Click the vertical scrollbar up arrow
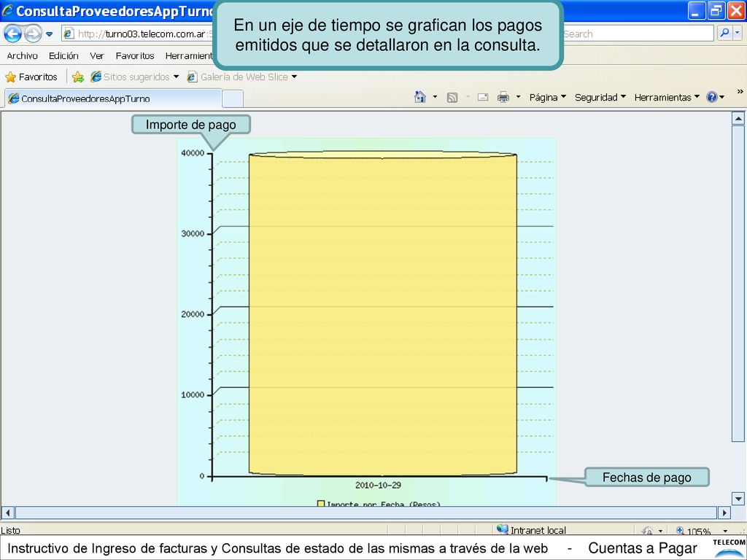This screenshot has width=747, height=560. (x=738, y=119)
